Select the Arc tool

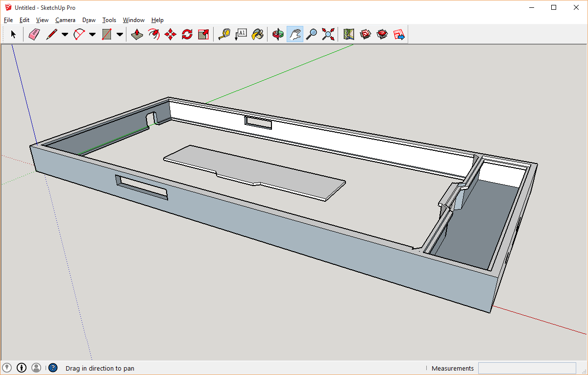(x=79, y=34)
